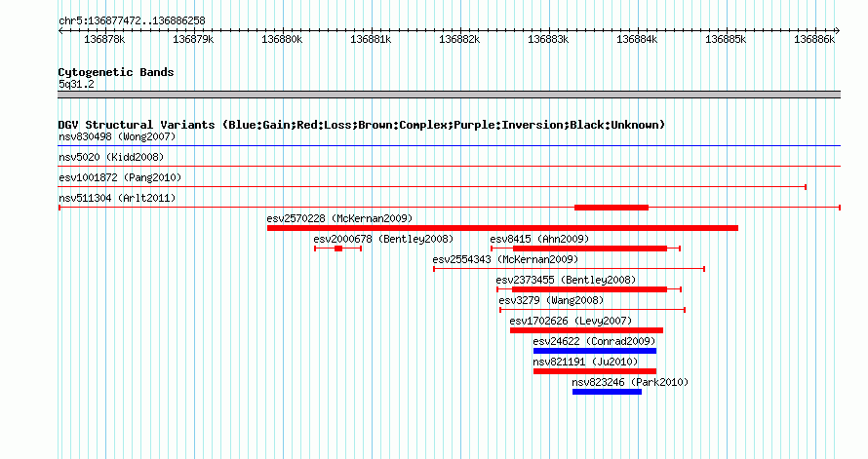This screenshot has height=459, width=868.
Task: Click the nsv511304 (Arlt2011) variant label
Action: 117,198
